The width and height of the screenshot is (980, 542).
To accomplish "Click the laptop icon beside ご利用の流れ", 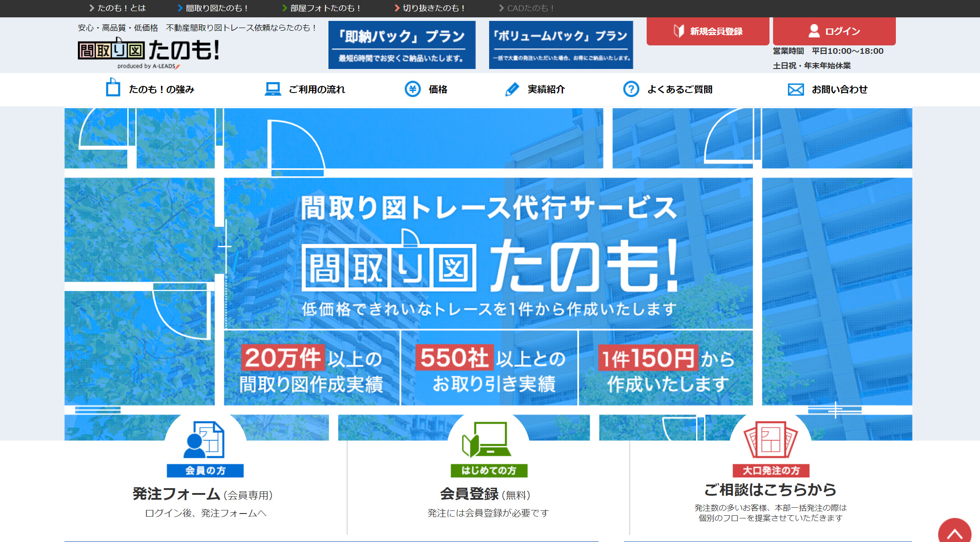I will [272, 89].
